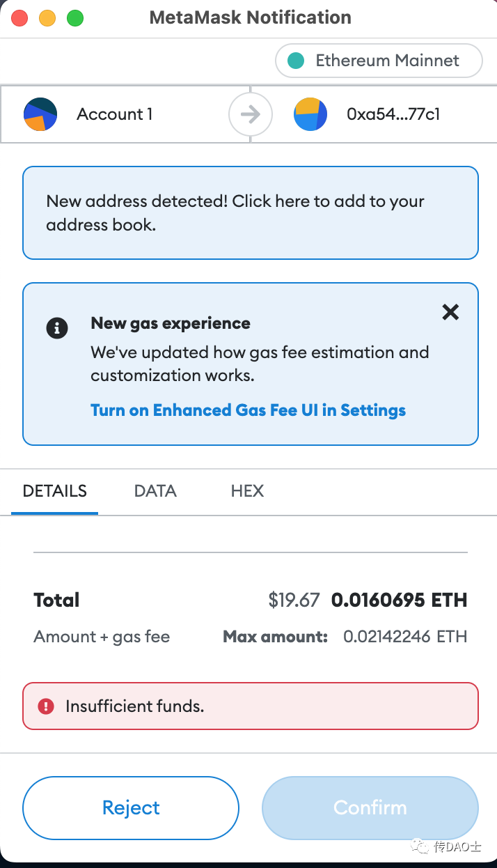Click the recipient address 0xa54...77c1
497x868 pixels.
pos(393,114)
